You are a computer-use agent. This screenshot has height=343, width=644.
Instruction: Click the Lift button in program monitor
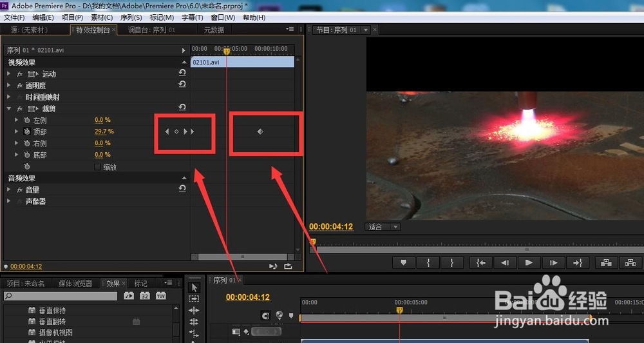pos(606,262)
